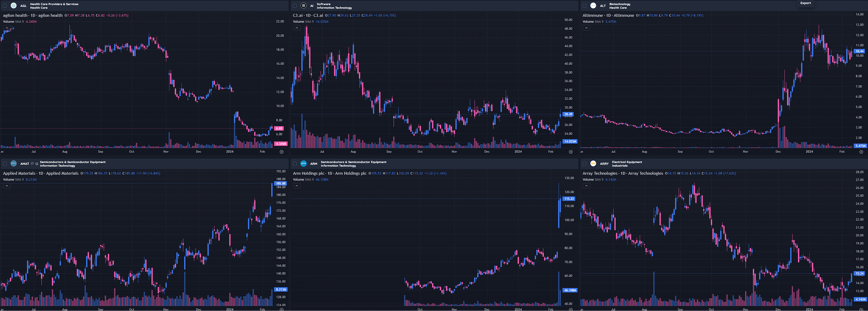Click the 14.025M volume label on price axis
Screen dimensions: 868x311
(570, 142)
